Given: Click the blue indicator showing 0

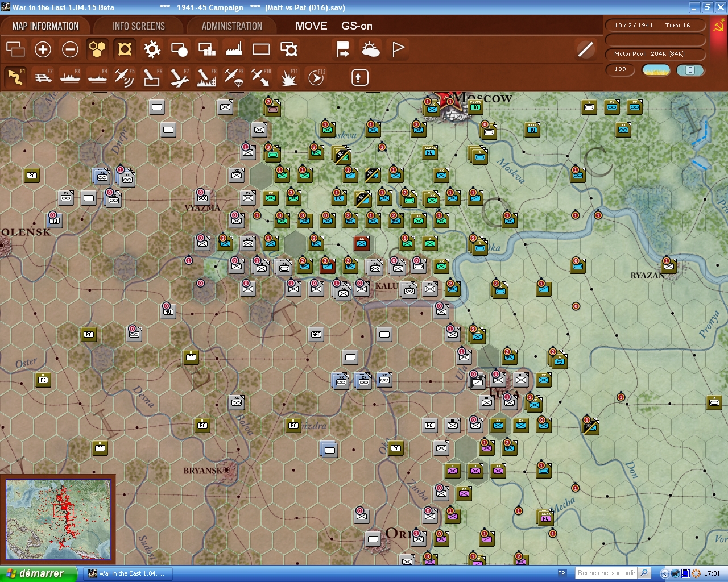Looking at the screenshot, I should coord(690,70).
